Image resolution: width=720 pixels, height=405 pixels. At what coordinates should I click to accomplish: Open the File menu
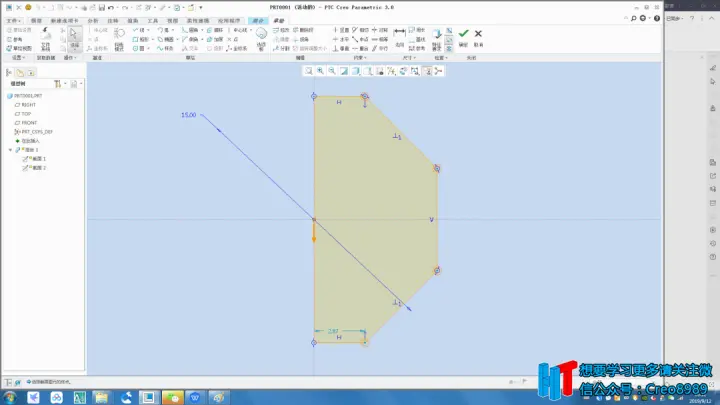click(13, 21)
